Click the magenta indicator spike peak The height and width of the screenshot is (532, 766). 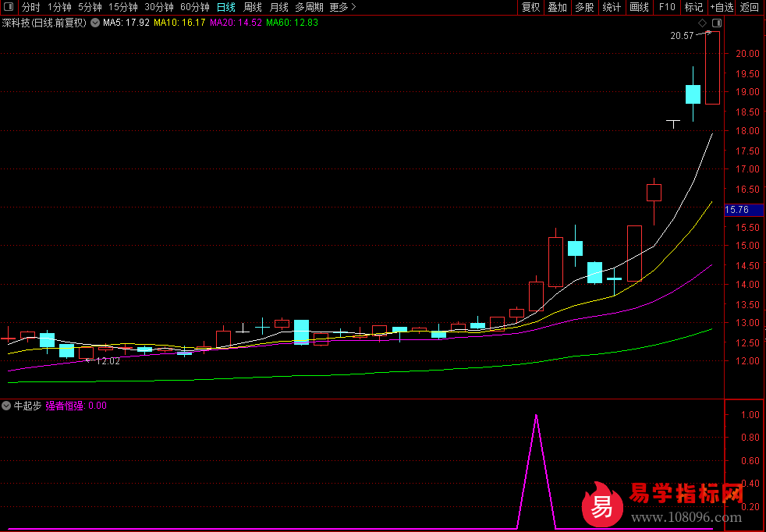537,415
